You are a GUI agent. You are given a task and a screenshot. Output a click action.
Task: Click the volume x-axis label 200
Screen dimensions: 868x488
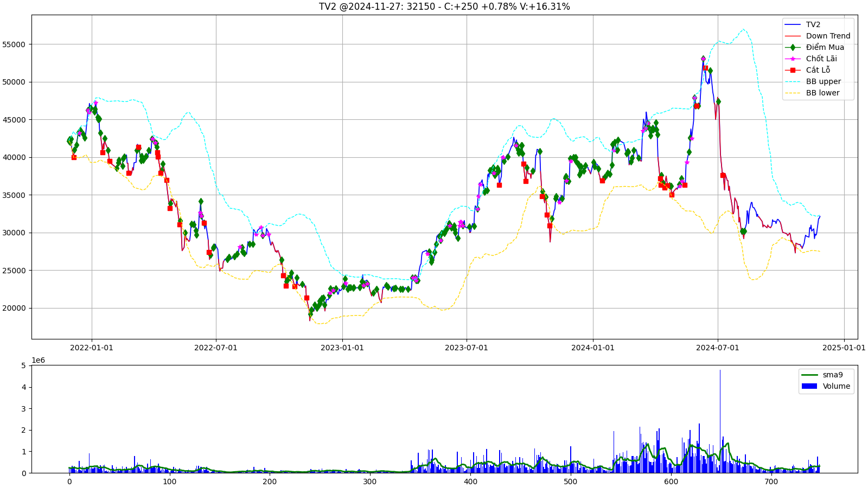[270, 481]
